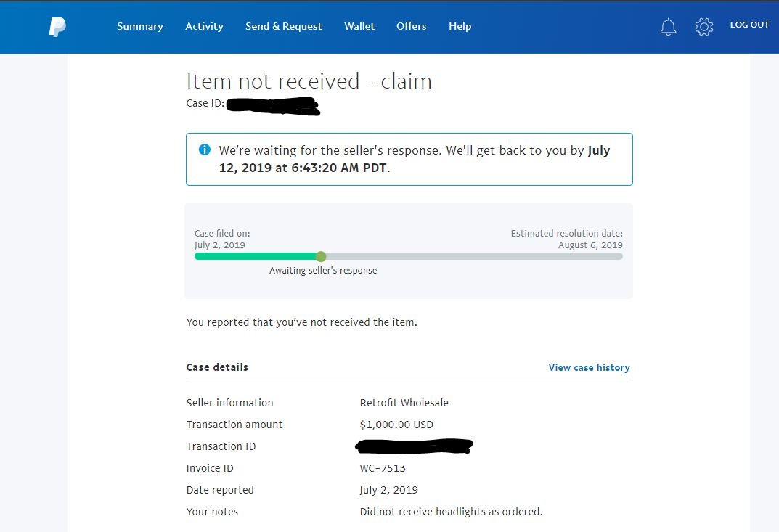This screenshot has height=532, width=779.
Task: Open the Help menu item
Action: [x=460, y=26]
